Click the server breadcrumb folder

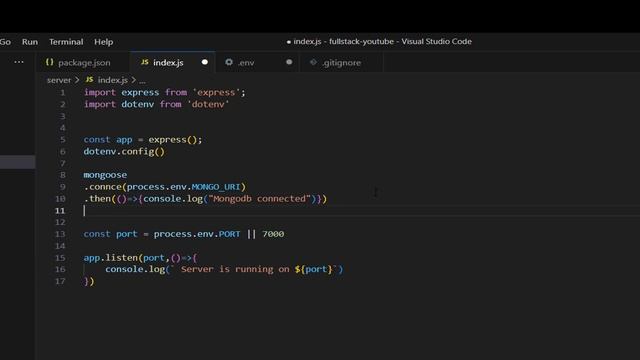pos(59,80)
